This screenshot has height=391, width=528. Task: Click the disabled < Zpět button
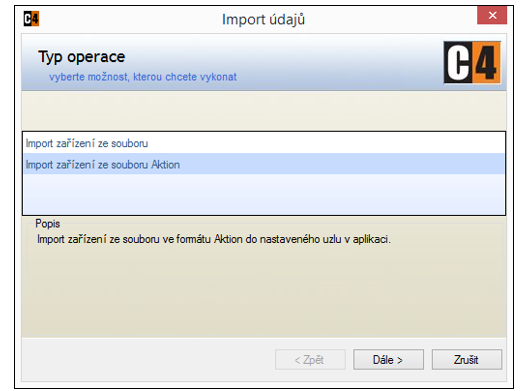click(x=310, y=360)
